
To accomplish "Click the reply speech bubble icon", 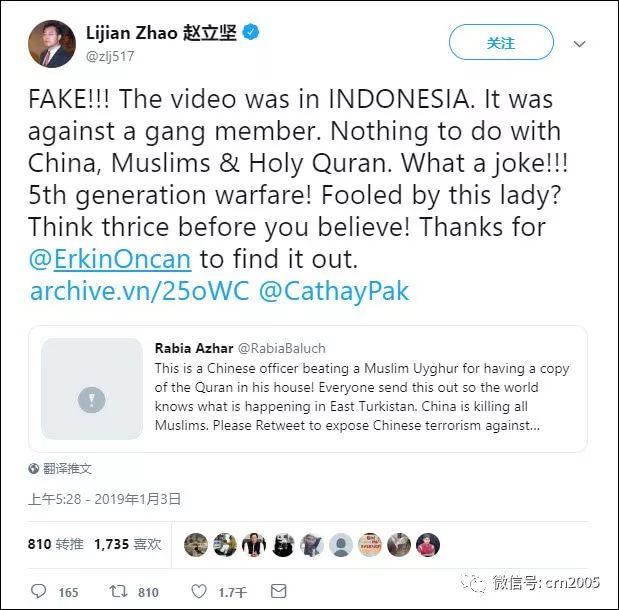I will [38, 591].
